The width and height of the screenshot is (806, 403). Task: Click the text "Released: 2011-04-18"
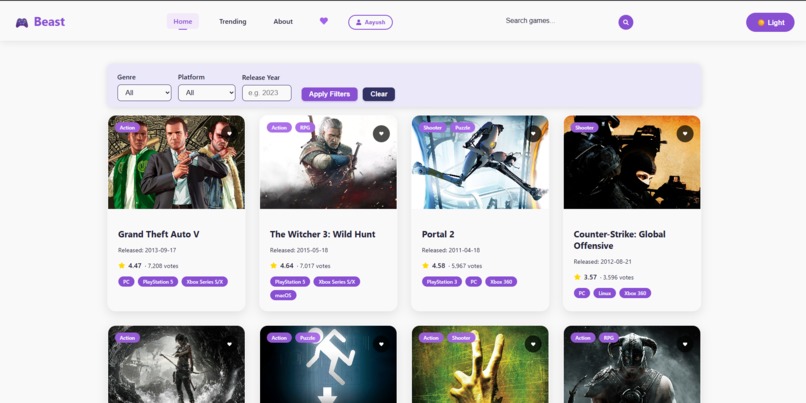pos(451,250)
